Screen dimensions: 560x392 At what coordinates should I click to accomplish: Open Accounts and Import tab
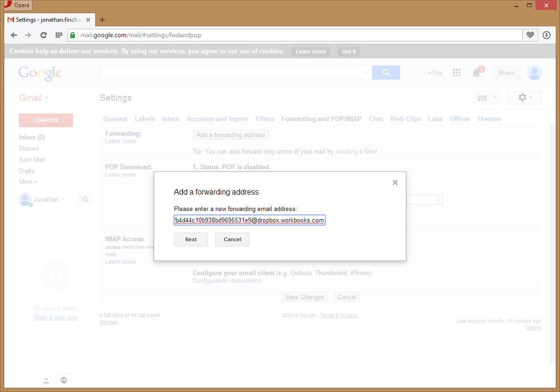click(x=217, y=119)
